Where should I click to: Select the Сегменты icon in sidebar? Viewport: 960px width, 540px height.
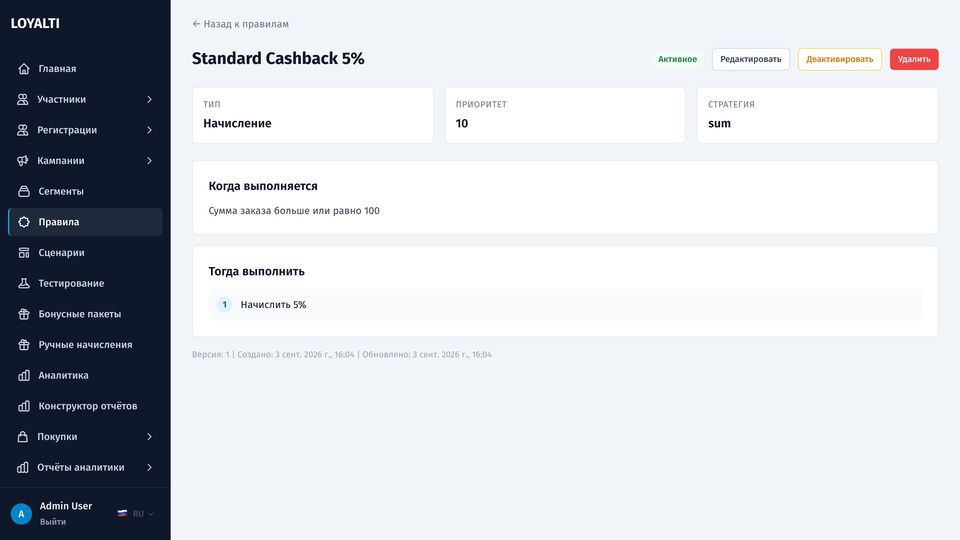pyautogui.click(x=24, y=191)
